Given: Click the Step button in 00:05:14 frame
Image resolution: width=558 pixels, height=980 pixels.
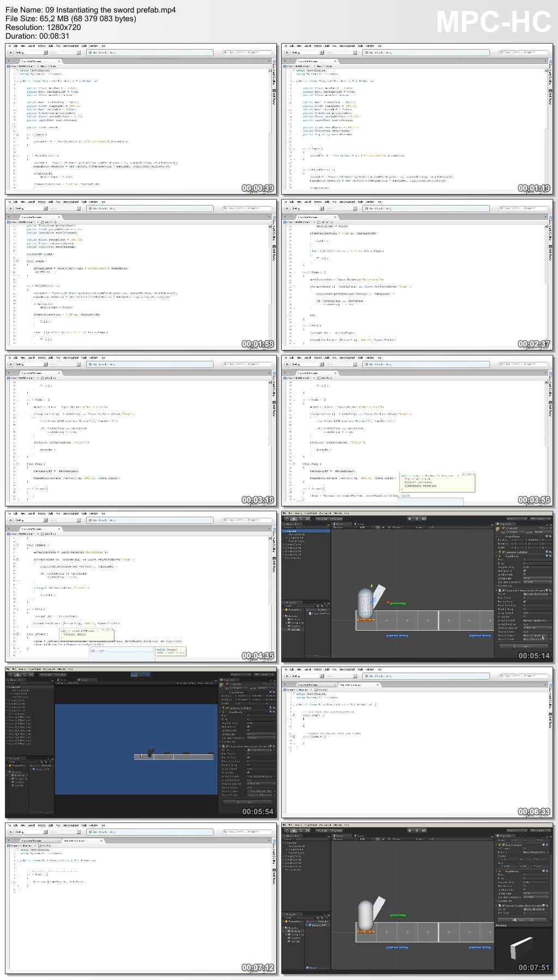Looking at the screenshot, I should (x=424, y=519).
